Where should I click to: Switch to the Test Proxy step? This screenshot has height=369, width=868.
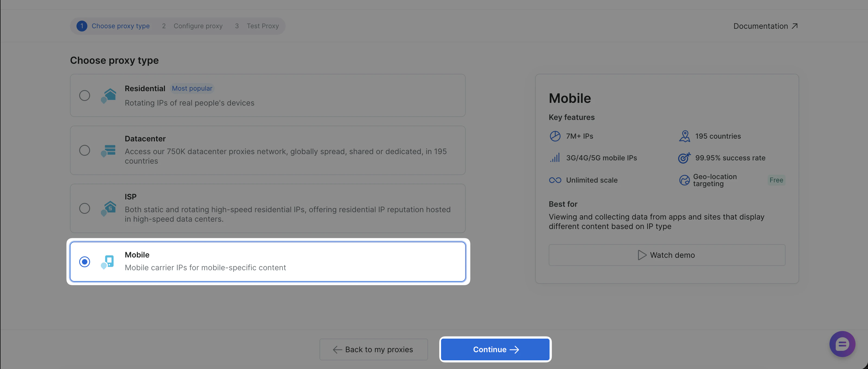pos(263,26)
